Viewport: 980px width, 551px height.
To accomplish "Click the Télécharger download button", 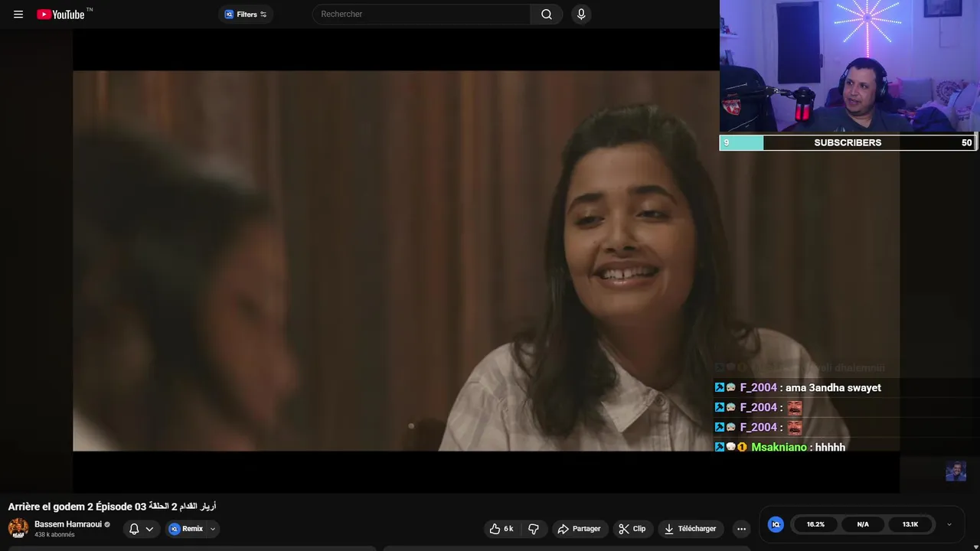I will pyautogui.click(x=691, y=529).
